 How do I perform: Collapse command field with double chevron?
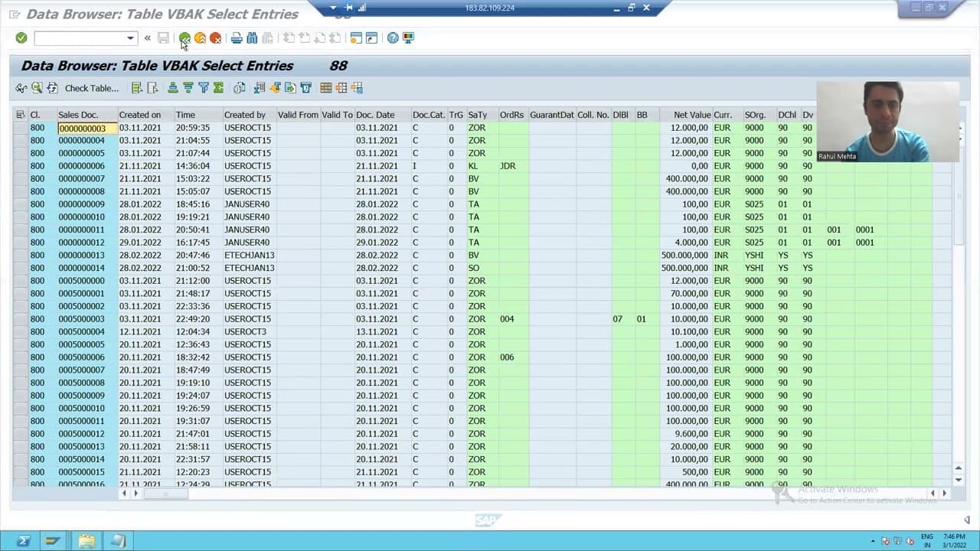click(147, 37)
